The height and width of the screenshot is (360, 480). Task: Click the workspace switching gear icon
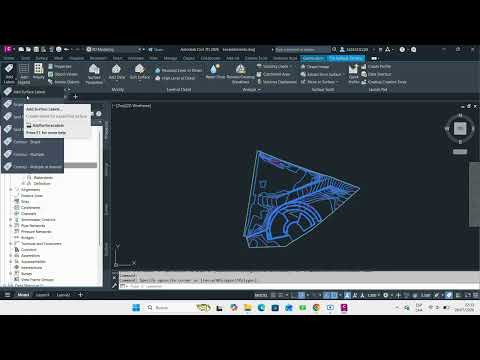coord(386,295)
